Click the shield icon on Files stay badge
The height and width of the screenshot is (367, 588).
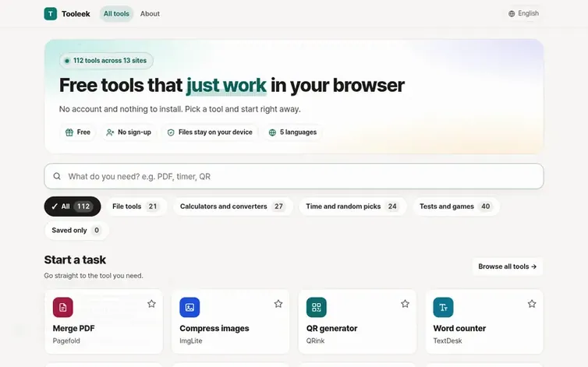point(171,132)
